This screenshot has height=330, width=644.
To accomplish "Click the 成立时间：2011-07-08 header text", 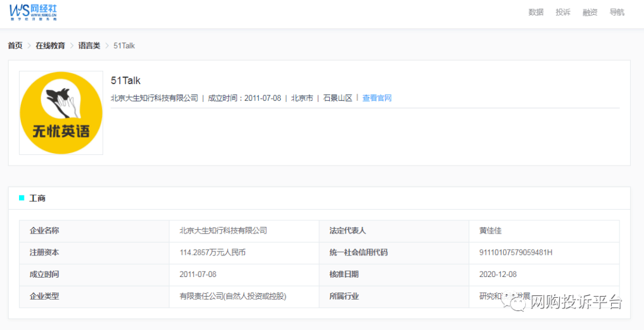I will click(244, 98).
